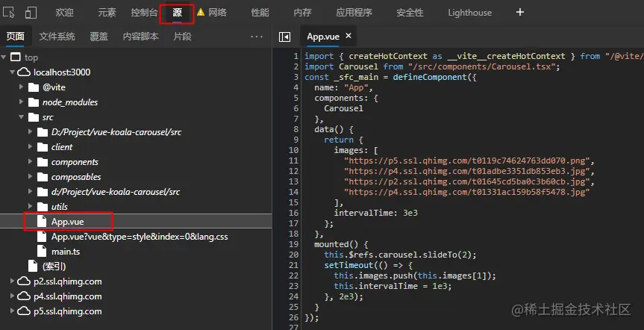The image size is (644, 330).
Task: Switch to the 元素 tab
Action: click(x=107, y=13)
